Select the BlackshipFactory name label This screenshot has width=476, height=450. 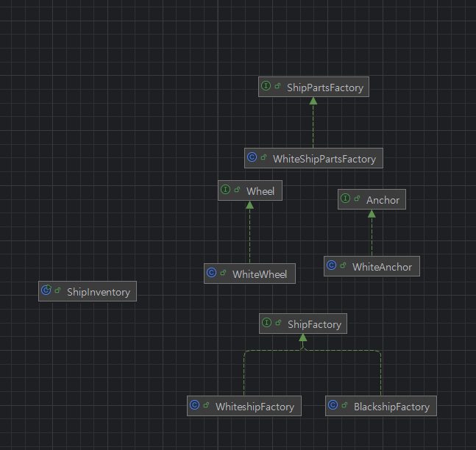(x=391, y=407)
